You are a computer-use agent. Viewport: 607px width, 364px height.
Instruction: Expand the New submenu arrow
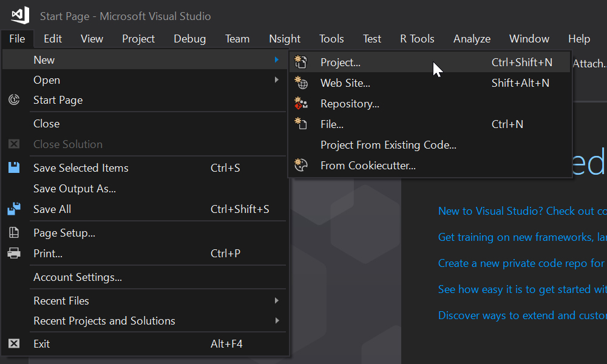coord(276,59)
